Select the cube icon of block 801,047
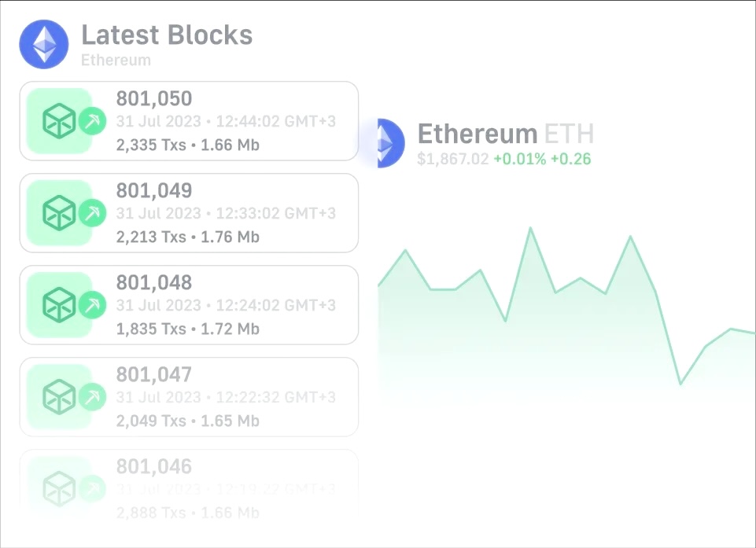Viewport: 756px width, 548px height. [x=58, y=396]
